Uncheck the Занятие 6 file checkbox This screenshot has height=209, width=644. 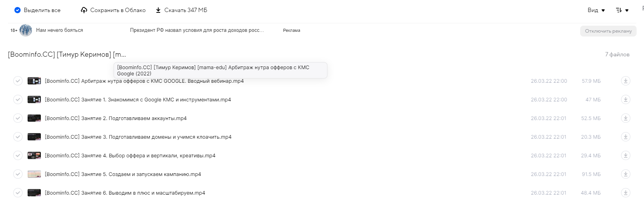click(x=18, y=193)
